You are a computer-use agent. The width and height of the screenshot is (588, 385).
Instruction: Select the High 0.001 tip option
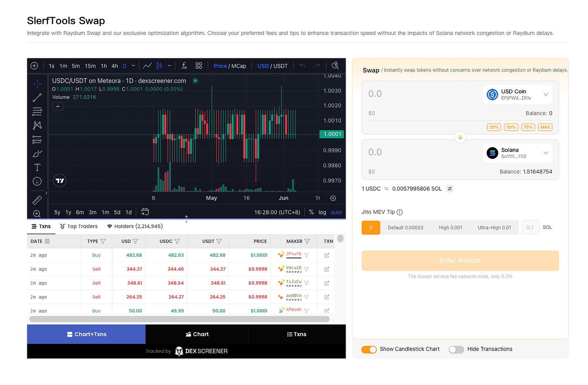[x=451, y=228]
